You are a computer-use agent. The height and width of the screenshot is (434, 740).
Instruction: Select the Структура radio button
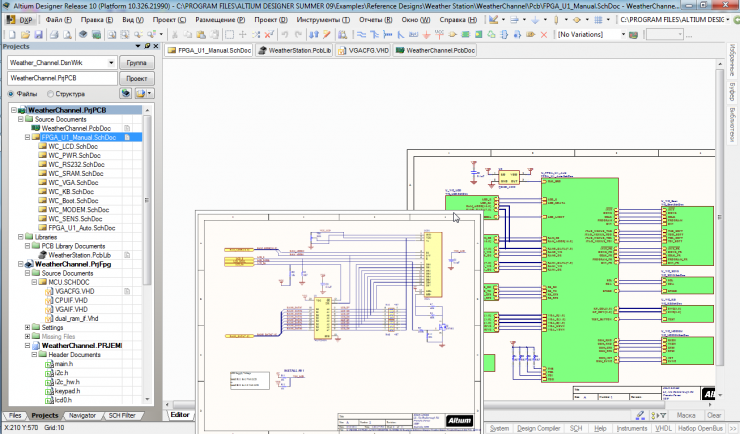[50, 94]
